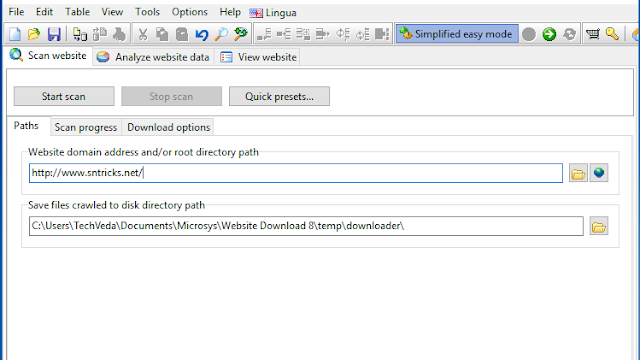Select the Scan website tab
This screenshot has height=360, width=640.
tap(49, 56)
